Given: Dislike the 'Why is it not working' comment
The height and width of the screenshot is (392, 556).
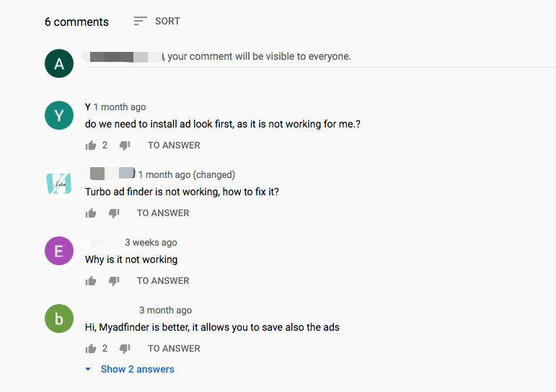Looking at the screenshot, I should tap(114, 281).
